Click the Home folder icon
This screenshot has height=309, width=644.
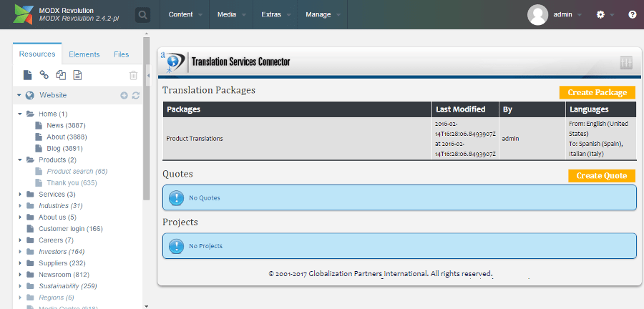tap(30, 114)
